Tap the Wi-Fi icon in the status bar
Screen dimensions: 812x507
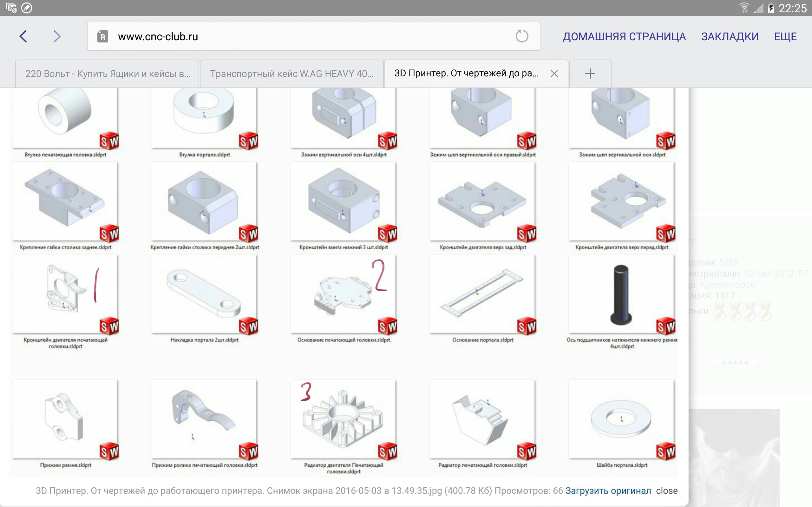coord(744,8)
